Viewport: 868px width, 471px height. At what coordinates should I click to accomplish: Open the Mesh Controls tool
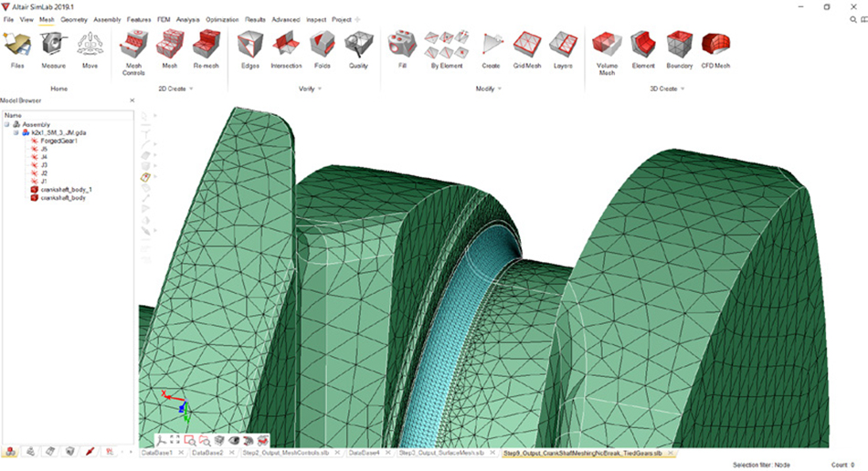(x=133, y=50)
